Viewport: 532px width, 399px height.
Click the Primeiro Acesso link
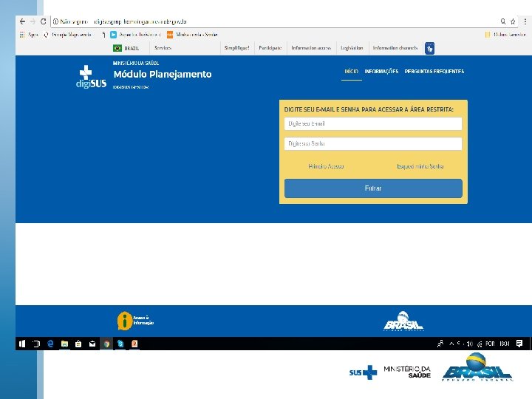pos(326,166)
